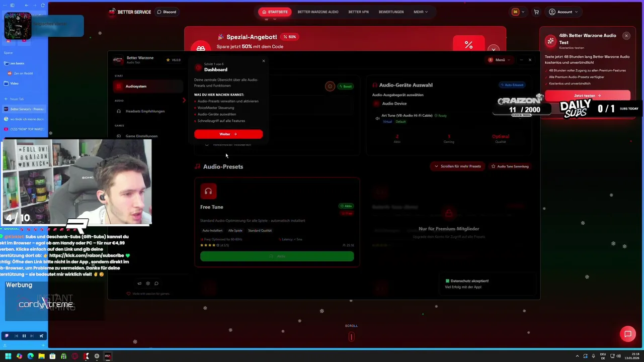Open File Explorer from taskbar
Image resolution: width=644 pixels, height=362 pixels.
click(41, 356)
